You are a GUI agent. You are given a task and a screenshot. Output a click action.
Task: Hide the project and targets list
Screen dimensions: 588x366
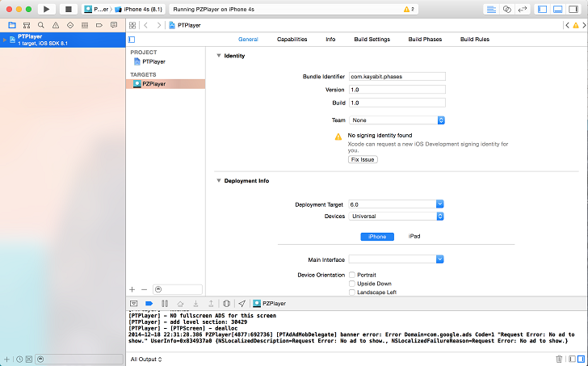point(132,40)
